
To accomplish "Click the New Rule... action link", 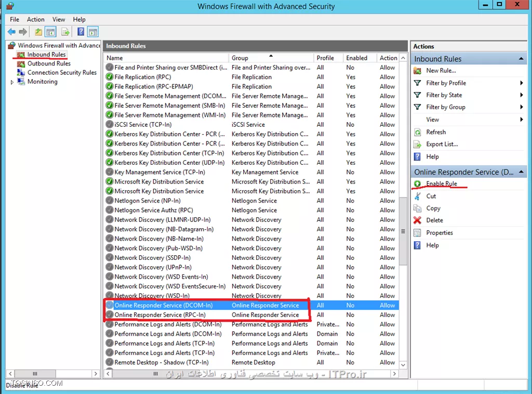I will (x=441, y=71).
